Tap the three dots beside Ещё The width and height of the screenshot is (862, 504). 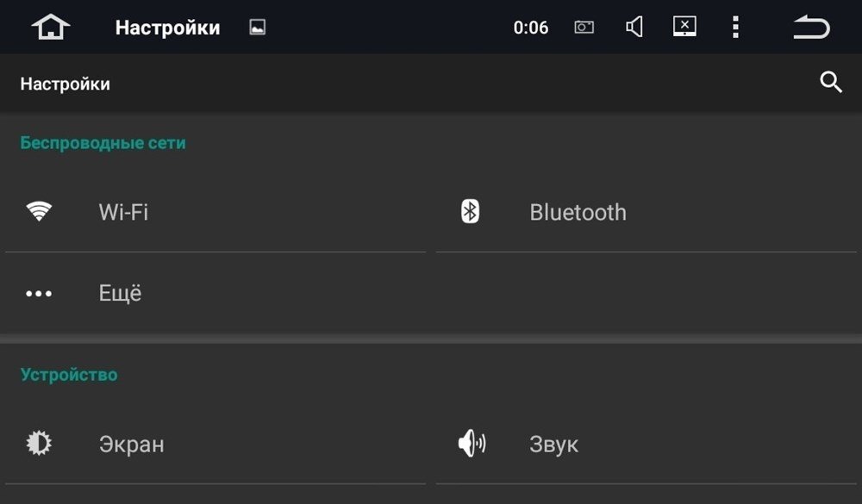tap(39, 294)
